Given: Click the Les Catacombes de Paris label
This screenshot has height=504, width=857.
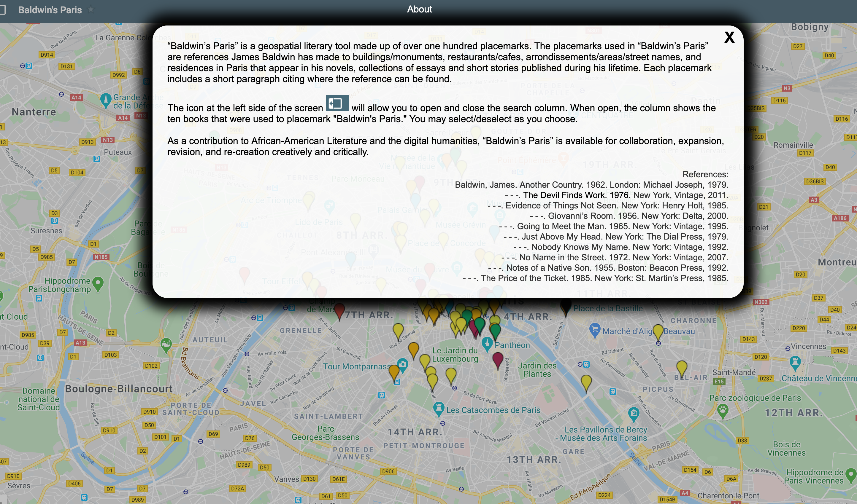Looking at the screenshot, I should pyautogui.click(x=493, y=410).
